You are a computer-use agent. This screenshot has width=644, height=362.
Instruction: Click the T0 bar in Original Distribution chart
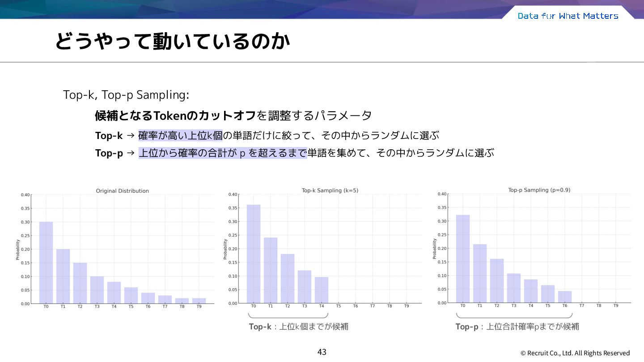(46, 263)
